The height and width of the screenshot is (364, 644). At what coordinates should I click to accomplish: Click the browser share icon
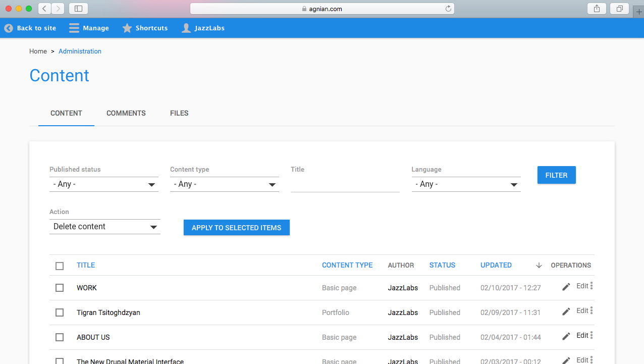click(596, 8)
